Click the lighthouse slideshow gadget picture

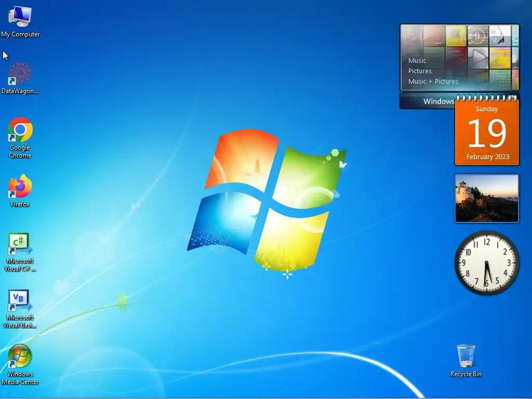(x=486, y=198)
